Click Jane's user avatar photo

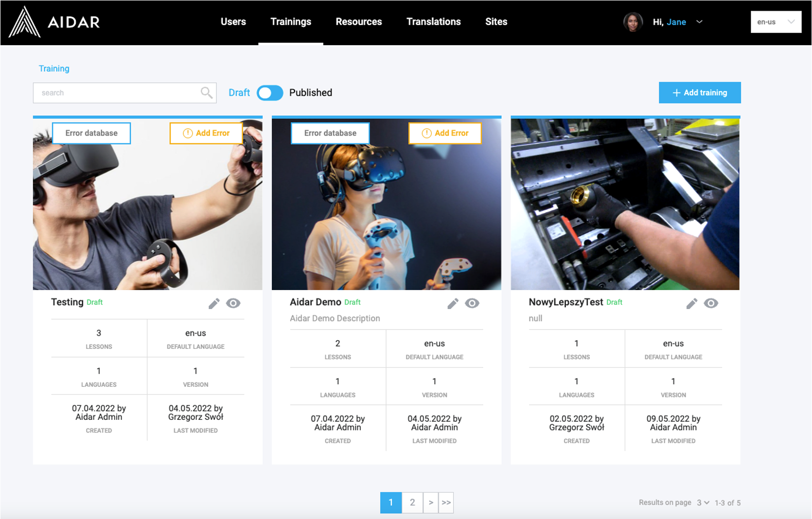click(633, 22)
